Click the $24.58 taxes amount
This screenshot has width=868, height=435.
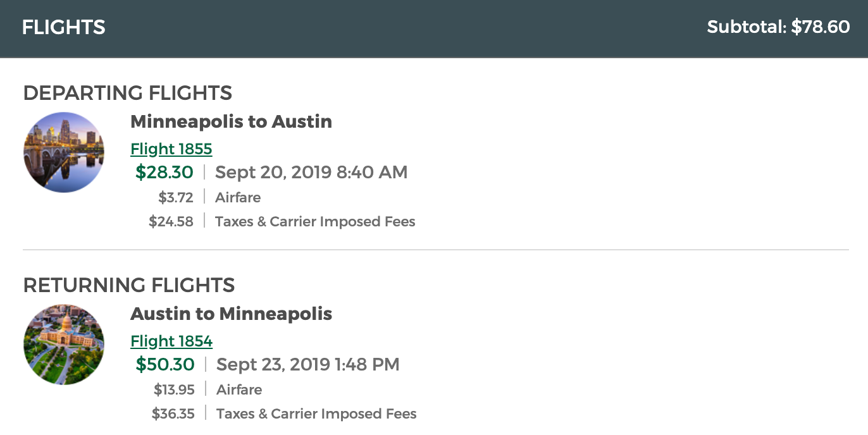coord(171,221)
